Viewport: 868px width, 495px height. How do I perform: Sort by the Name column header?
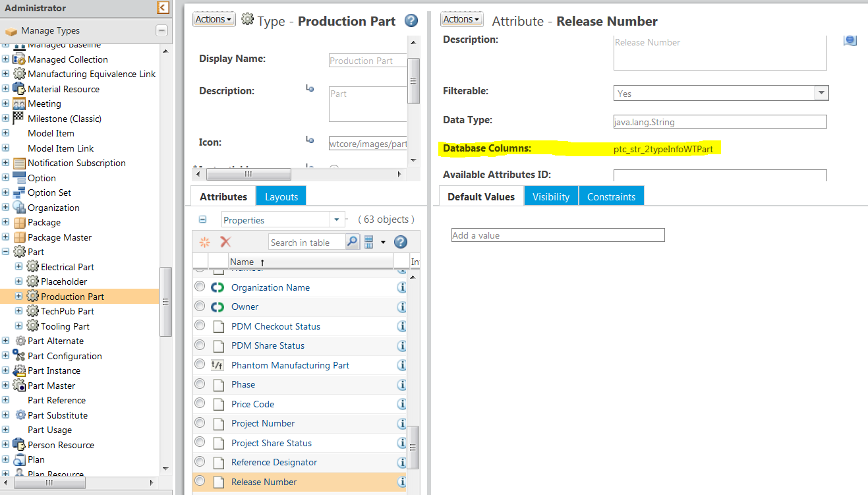pyautogui.click(x=310, y=262)
